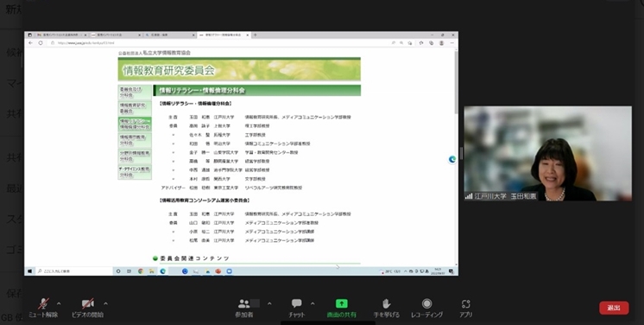Reload page with browser refresh icon
The height and width of the screenshot is (325, 644).
(x=41, y=42)
